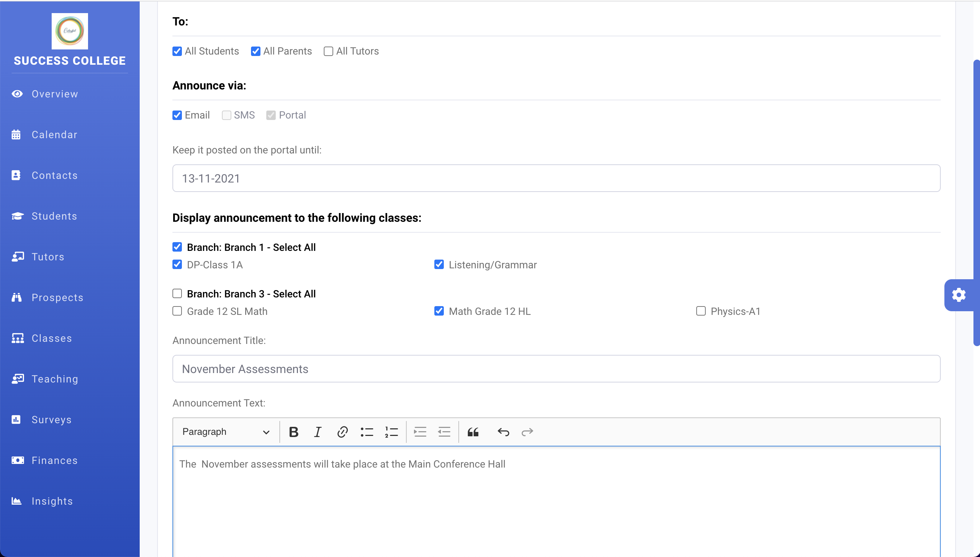Open Students in the sidebar
The height and width of the screenshot is (557, 980).
coord(54,216)
